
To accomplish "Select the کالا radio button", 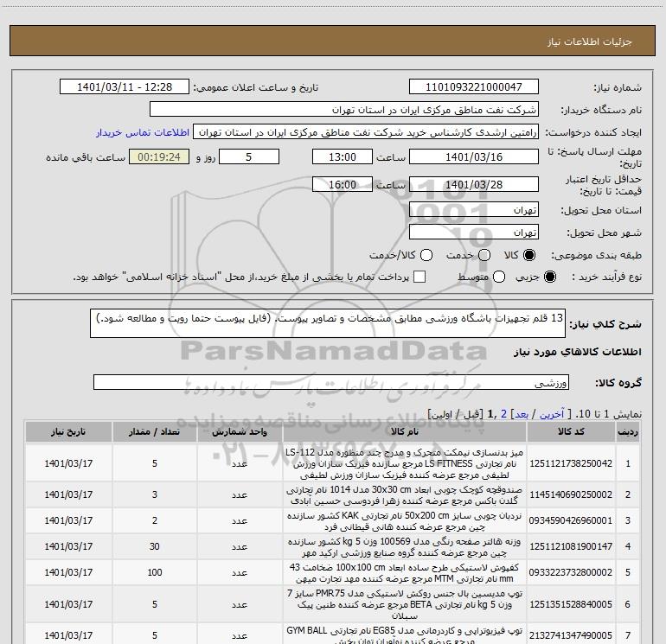I will click(529, 255).
